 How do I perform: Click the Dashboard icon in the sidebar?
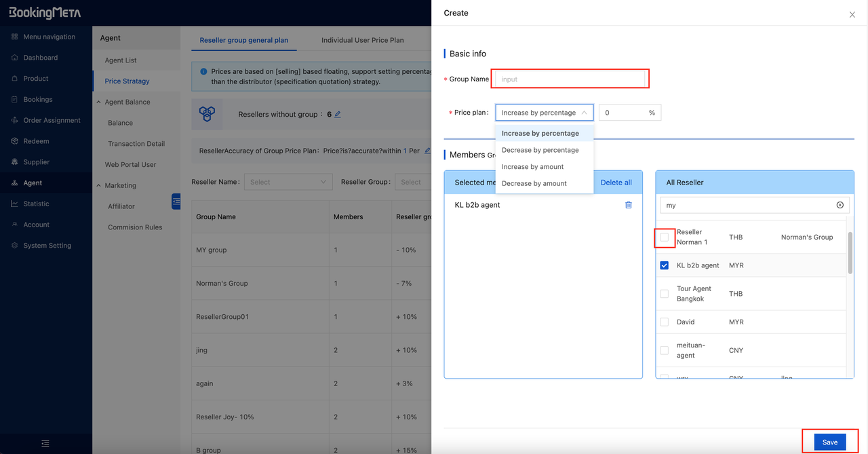15,58
